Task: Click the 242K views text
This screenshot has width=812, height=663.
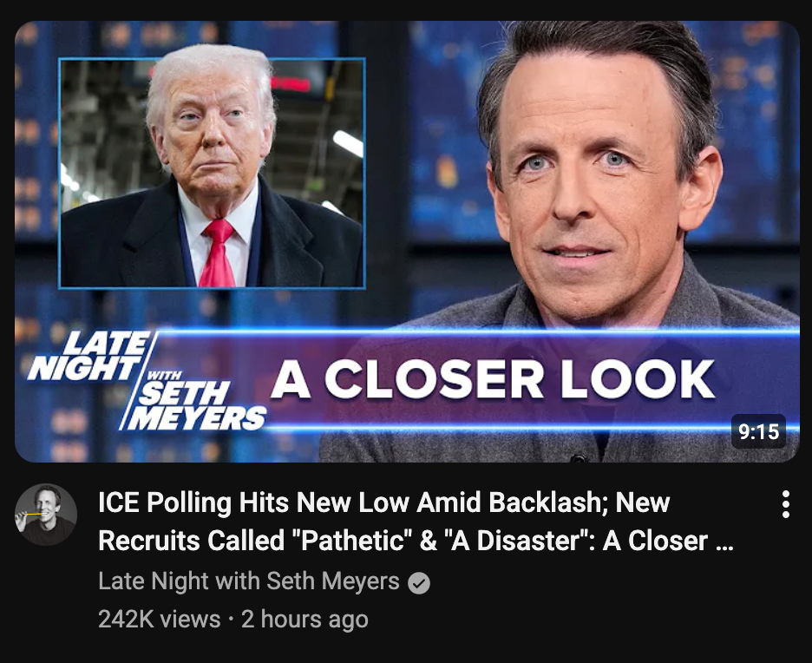Action: point(159,619)
